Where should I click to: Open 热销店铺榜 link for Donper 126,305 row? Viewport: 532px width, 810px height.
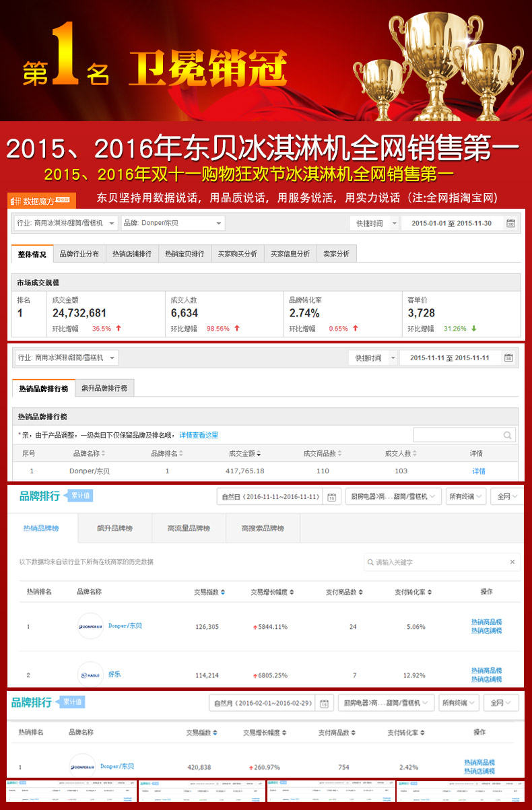coord(487,631)
